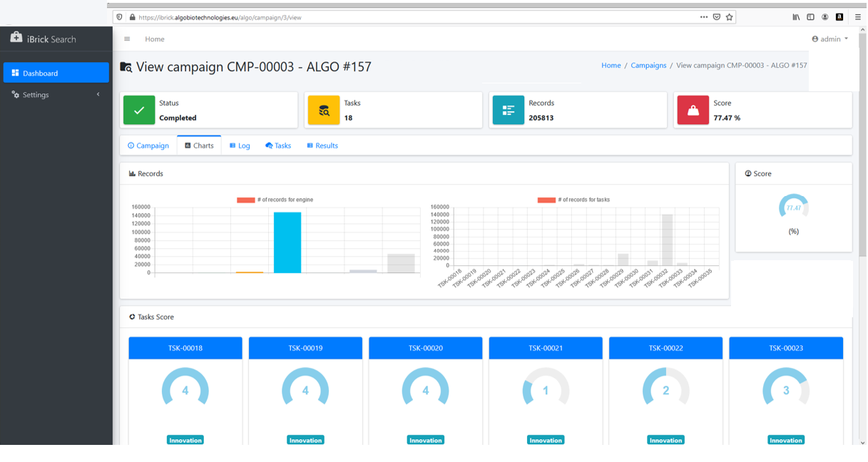Viewport: 868px width, 462px height.
Task: Toggle '# of records for engine' legend
Action: [x=275, y=200]
